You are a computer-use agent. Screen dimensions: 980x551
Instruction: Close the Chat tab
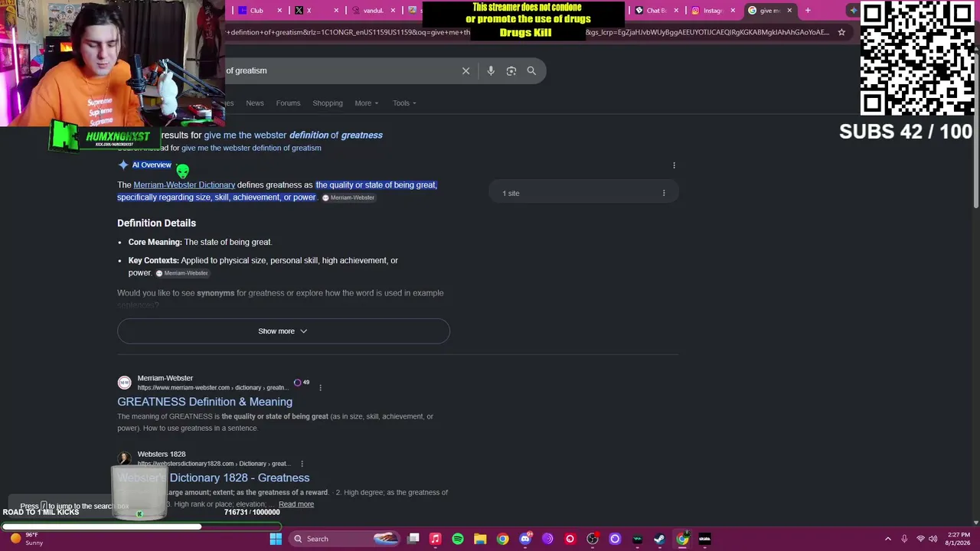[676, 11]
